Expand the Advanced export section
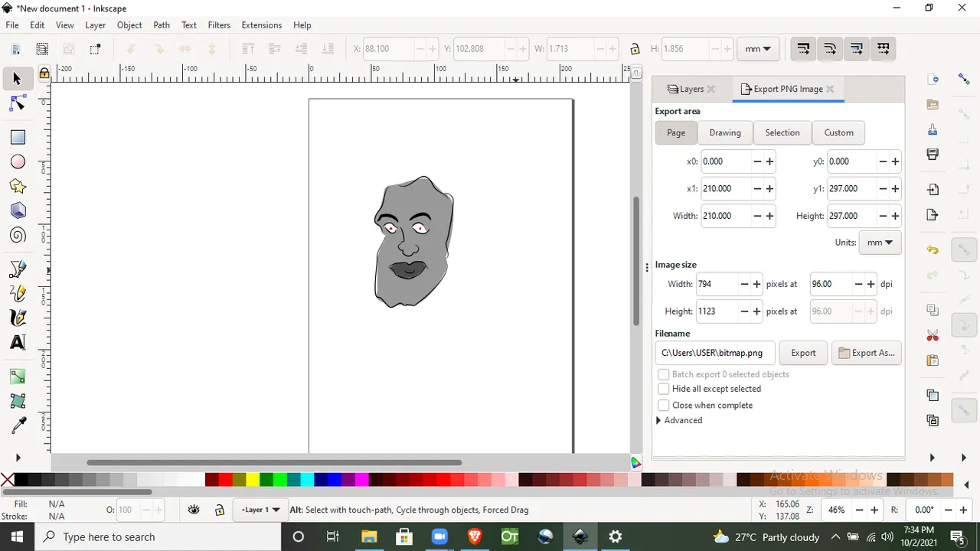980x551 pixels. [679, 420]
